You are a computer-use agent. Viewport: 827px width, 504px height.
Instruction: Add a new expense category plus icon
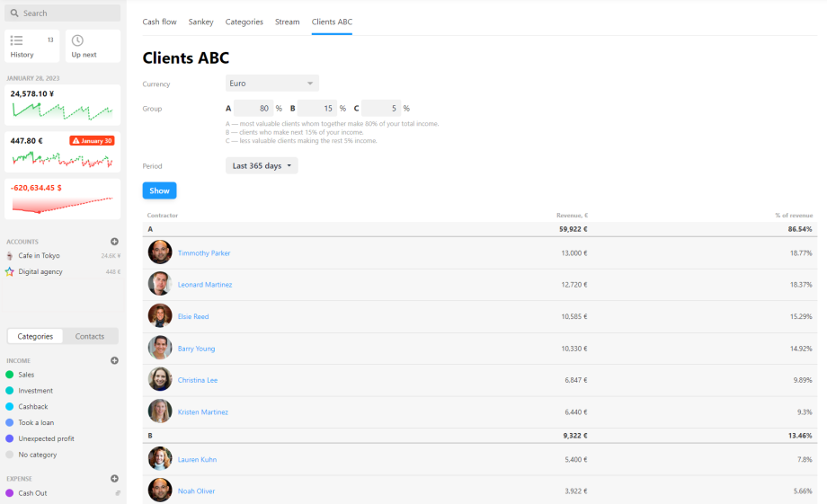pos(114,479)
